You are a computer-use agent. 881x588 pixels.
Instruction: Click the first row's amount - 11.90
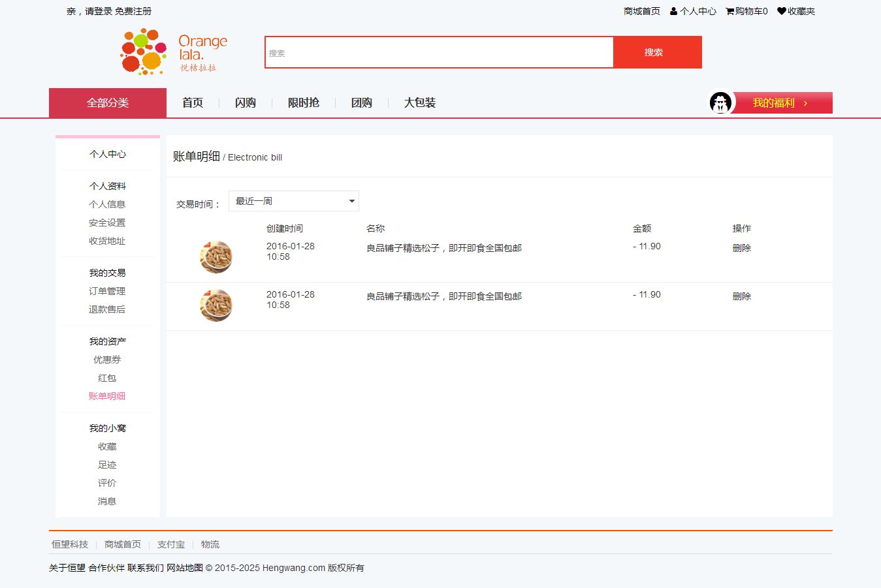647,246
